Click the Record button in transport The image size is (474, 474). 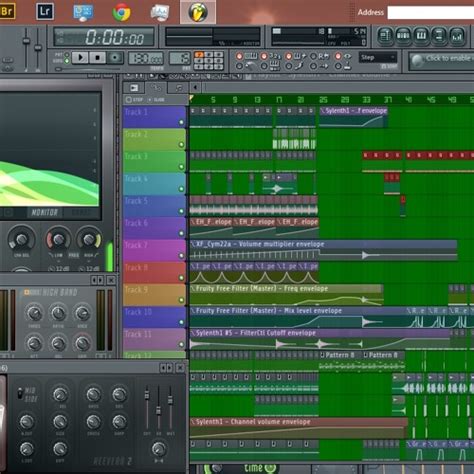(115, 58)
